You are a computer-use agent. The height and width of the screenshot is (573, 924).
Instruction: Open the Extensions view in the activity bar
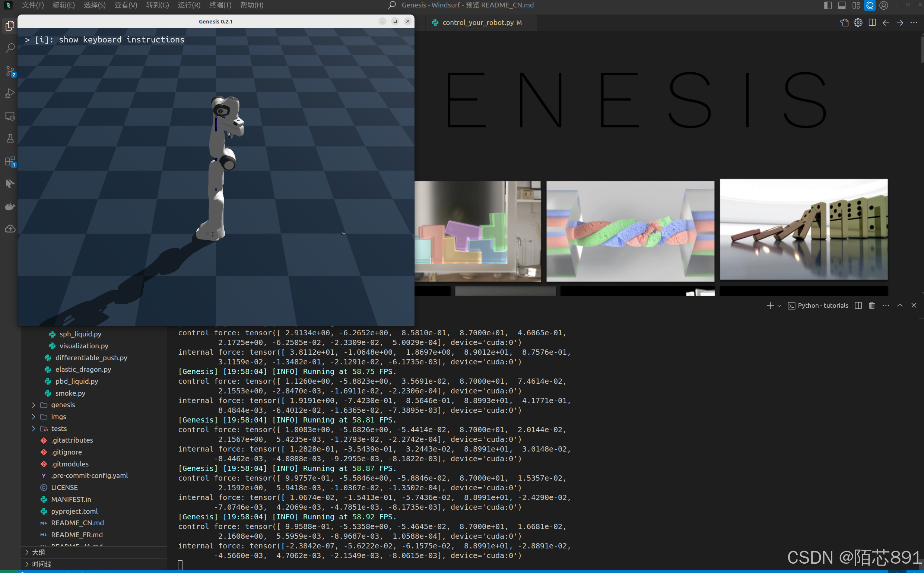point(10,161)
